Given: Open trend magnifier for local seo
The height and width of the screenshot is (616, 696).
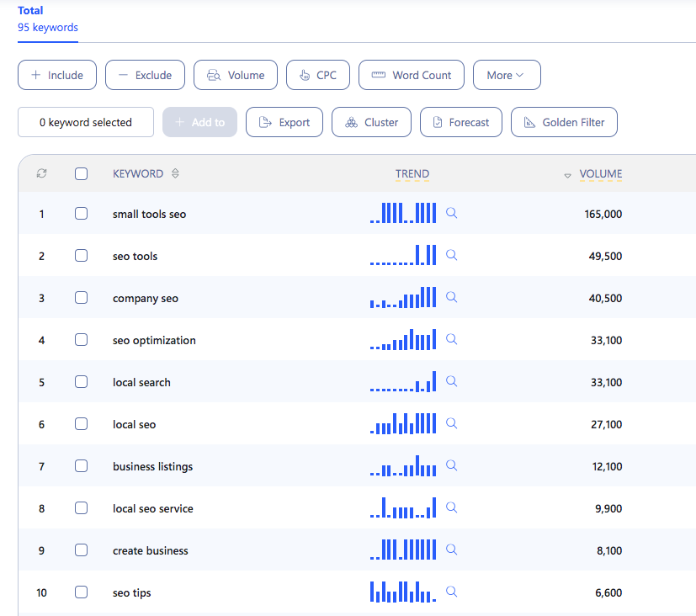Looking at the screenshot, I should pyautogui.click(x=451, y=423).
